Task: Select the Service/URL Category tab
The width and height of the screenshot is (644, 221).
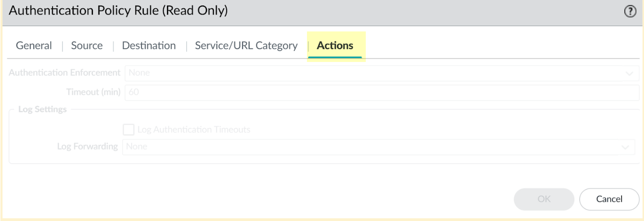Action: point(246,46)
